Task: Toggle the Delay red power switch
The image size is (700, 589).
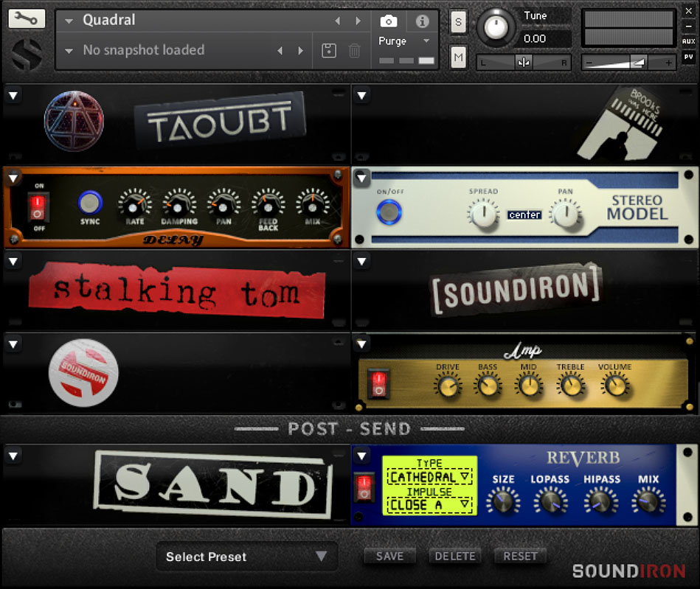Action: click(x=38, y=206)
